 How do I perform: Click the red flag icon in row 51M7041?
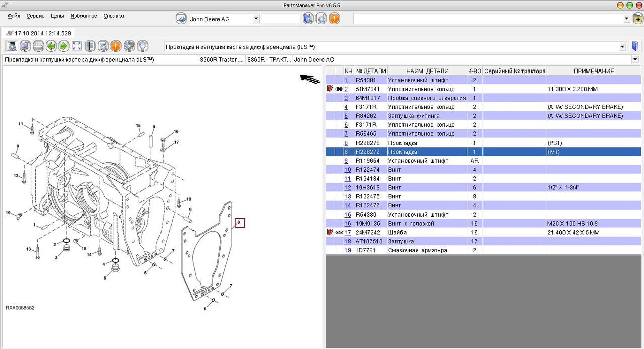tap(330, 89)
